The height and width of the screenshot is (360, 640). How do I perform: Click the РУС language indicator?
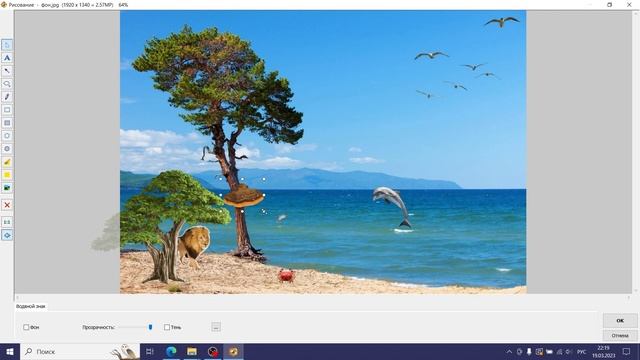[582, 352]
